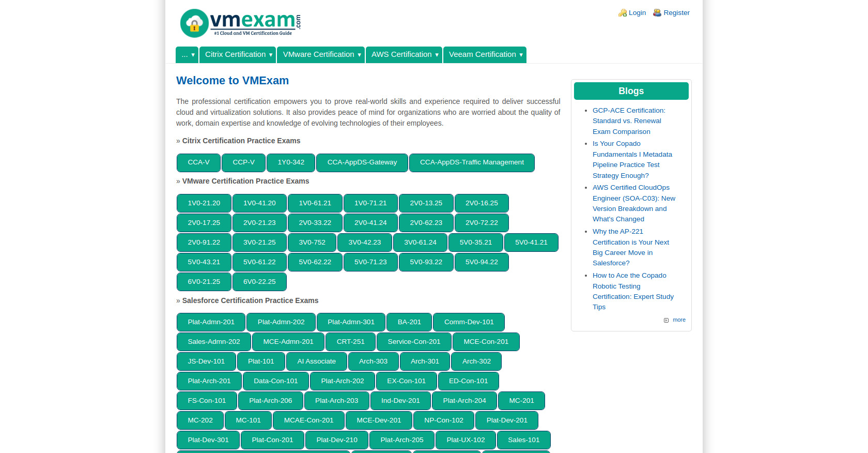Open the Plat-Admn-301 Salesforce exam
Viewport: 868px width, 453px height.
[x=351, y=322]
